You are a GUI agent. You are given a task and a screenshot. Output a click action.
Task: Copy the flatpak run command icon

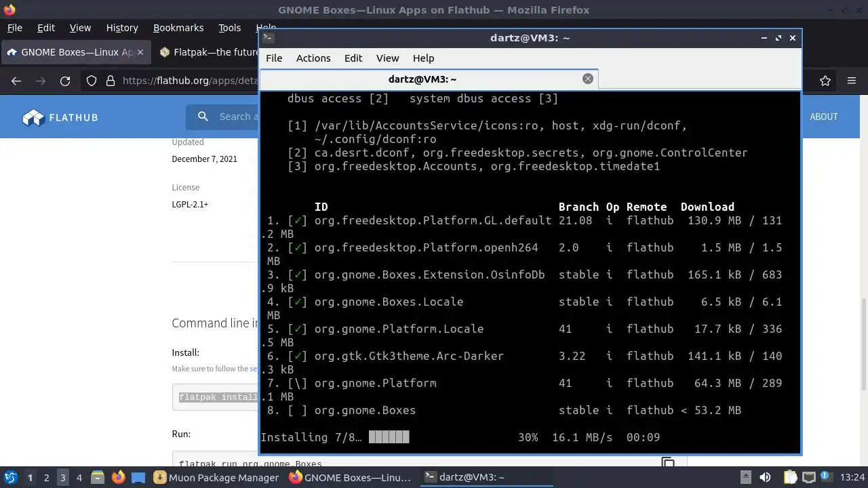668,462
